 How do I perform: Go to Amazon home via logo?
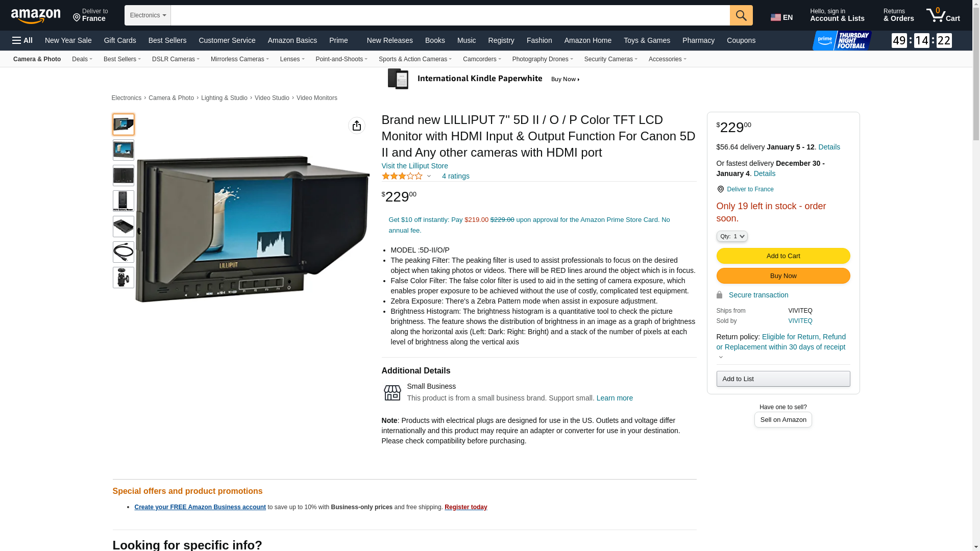coord(36,16)
